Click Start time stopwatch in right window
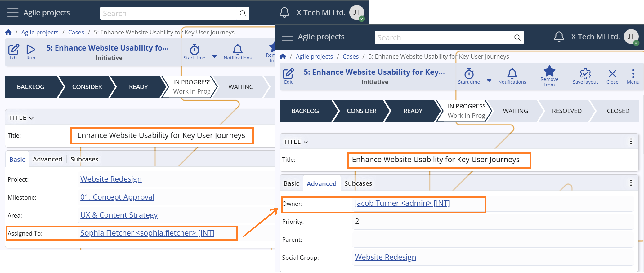This screenshot has width=644, height=273. [x=469, y=74]
